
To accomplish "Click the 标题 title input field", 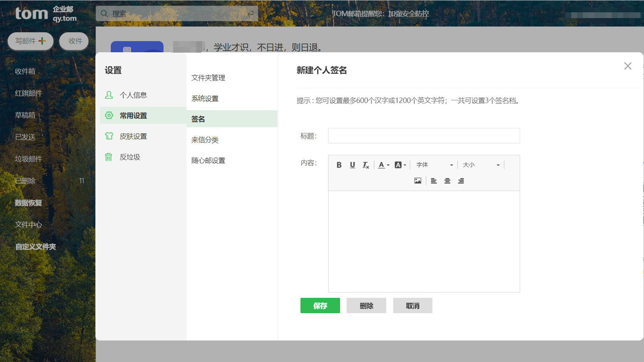I will (423, 136).
